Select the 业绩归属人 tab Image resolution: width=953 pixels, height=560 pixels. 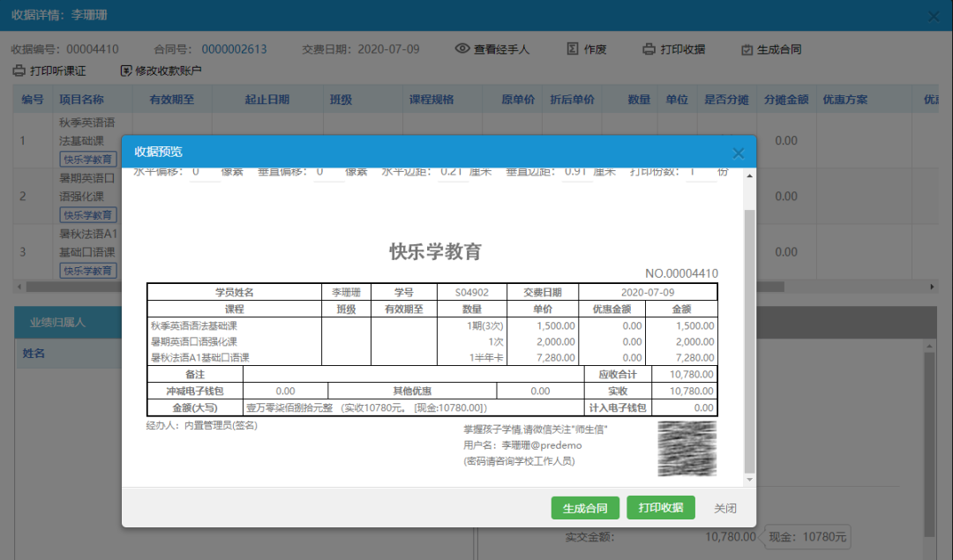(x=58, y=323)
